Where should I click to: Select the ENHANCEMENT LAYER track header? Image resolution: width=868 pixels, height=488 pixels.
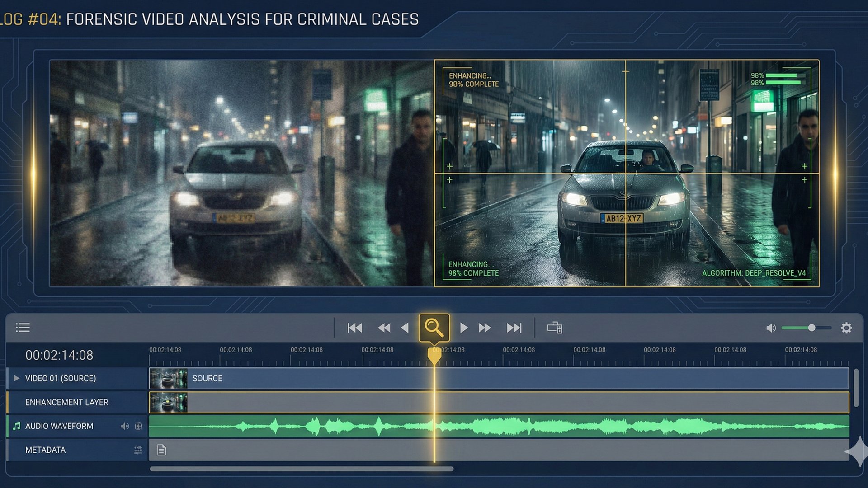[x=68, y=402]
